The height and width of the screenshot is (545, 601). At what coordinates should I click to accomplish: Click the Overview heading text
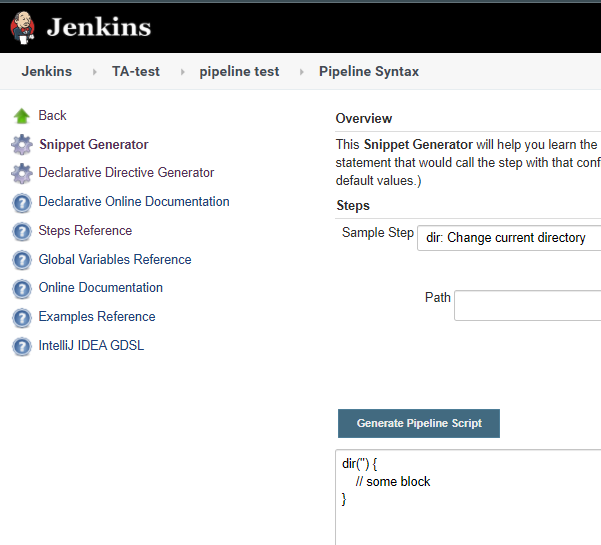364,118
